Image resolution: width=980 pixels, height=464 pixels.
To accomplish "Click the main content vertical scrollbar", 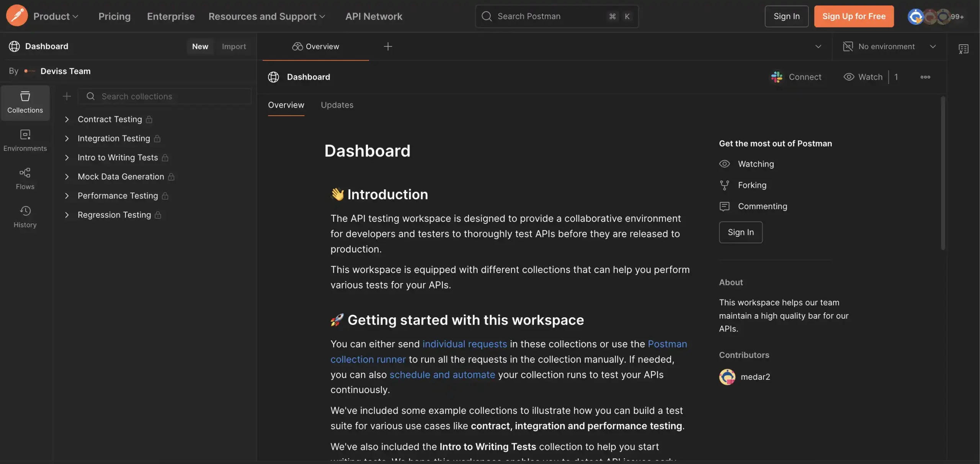I will pos(943,173).
